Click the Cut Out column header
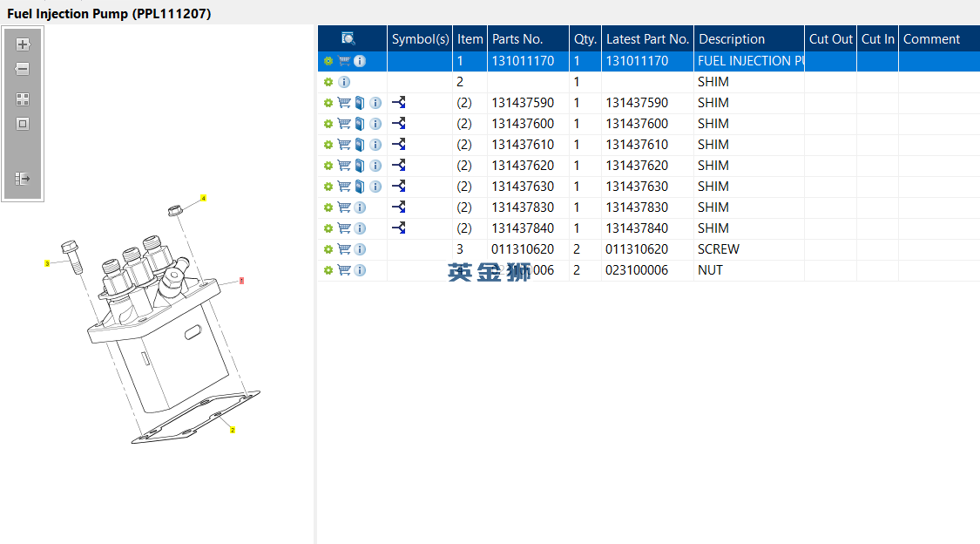Screen dimensions: 980x544 [x=830, y=38]
